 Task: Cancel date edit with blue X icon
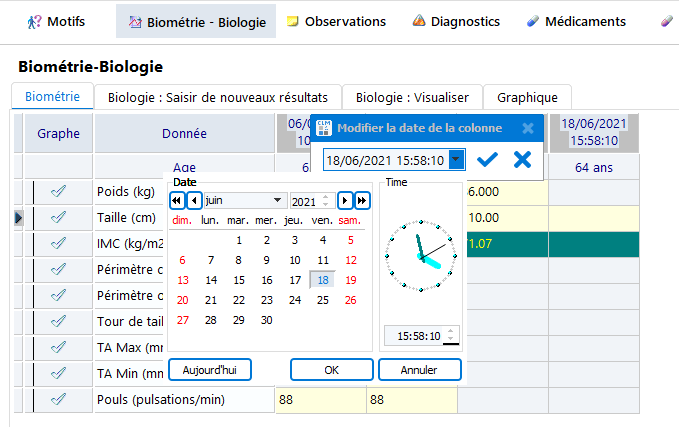pos(522,160)
